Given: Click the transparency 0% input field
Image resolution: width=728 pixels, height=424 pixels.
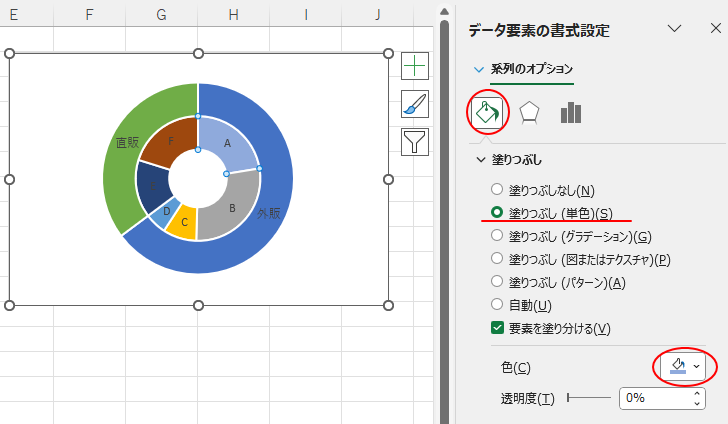Looking at the screenshot, I should [655, 398].
